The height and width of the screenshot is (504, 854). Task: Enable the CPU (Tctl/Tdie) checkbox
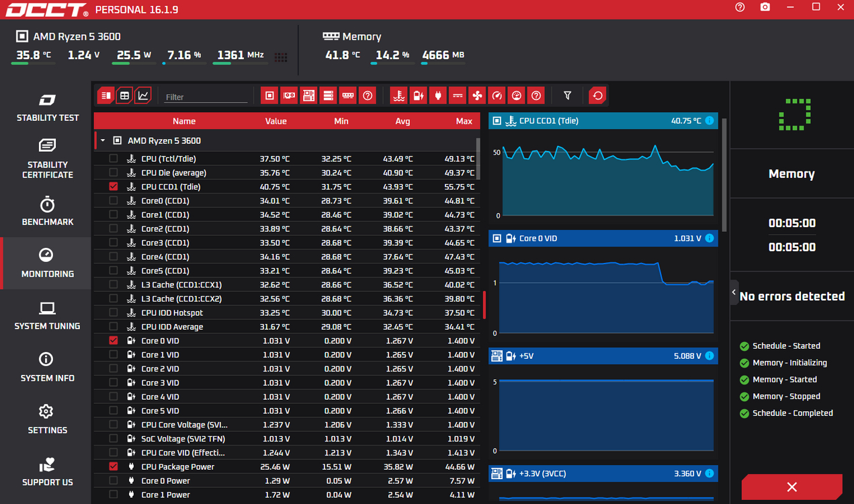(114, 159)
